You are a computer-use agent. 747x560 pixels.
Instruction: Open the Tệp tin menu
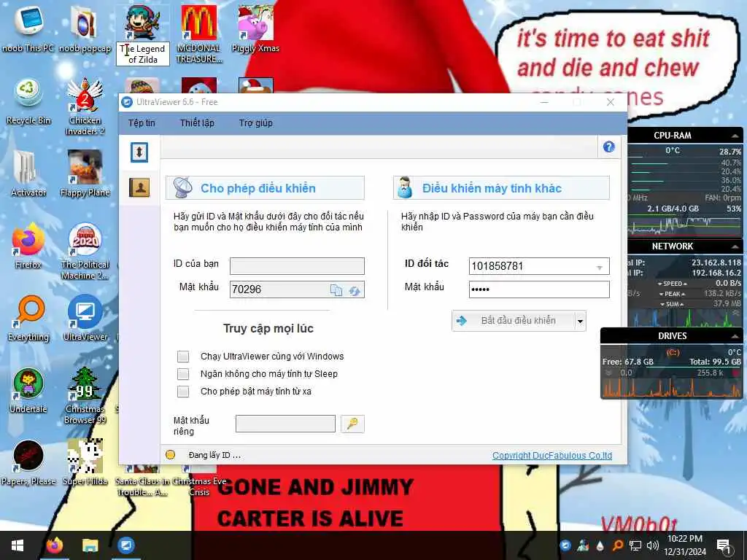(x=142, y=122)
